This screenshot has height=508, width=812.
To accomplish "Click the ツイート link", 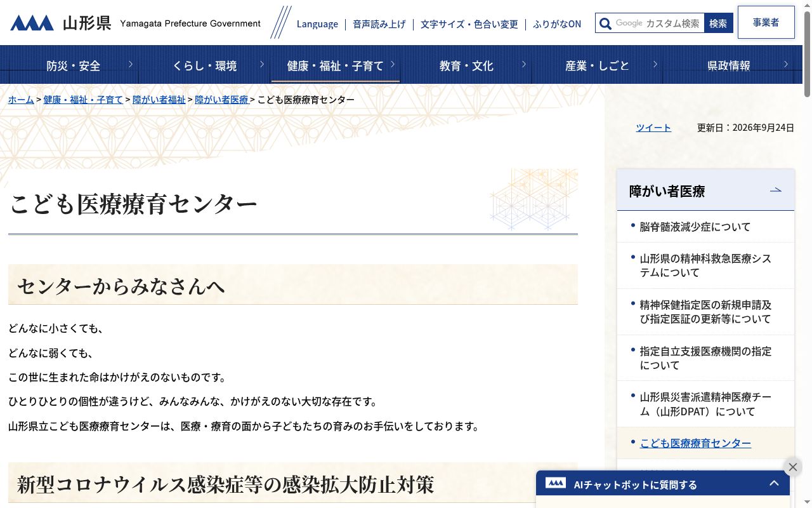I will [x=653, y=128].
